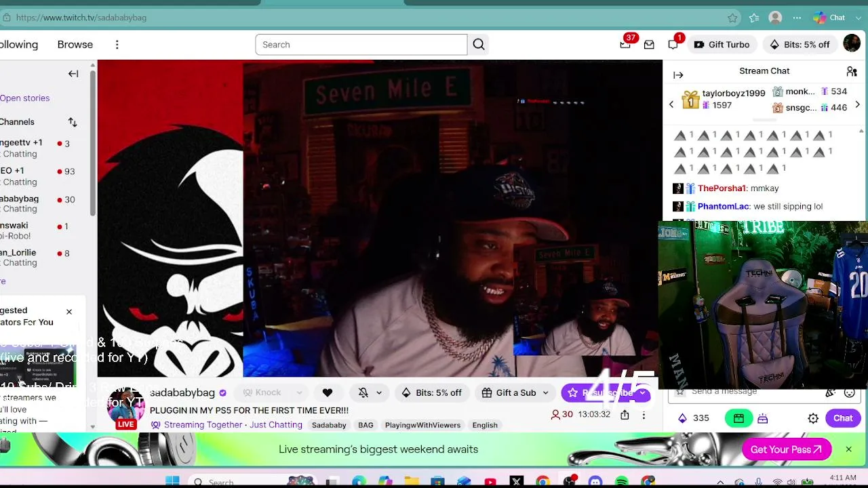868x488 pixels.
Task: Select the PlayingwWithViewers tag
Action: [x=422, y=425]
